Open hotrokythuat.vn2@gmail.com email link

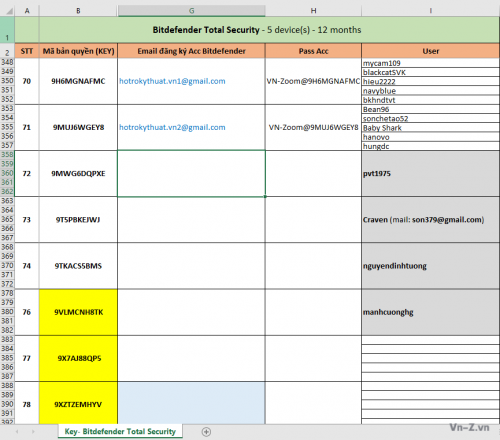[x=172, y=127]
